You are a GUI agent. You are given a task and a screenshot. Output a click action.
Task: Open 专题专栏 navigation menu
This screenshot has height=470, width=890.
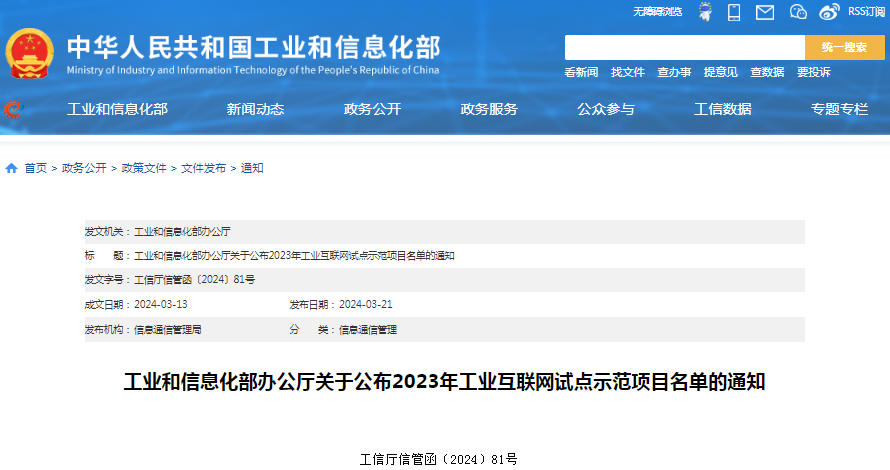pos(839,109)
